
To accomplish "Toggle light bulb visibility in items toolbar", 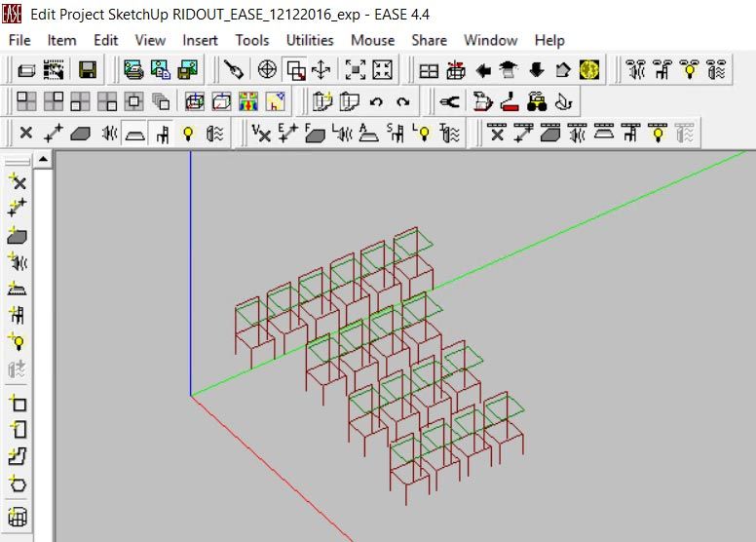I will (189, 134).
